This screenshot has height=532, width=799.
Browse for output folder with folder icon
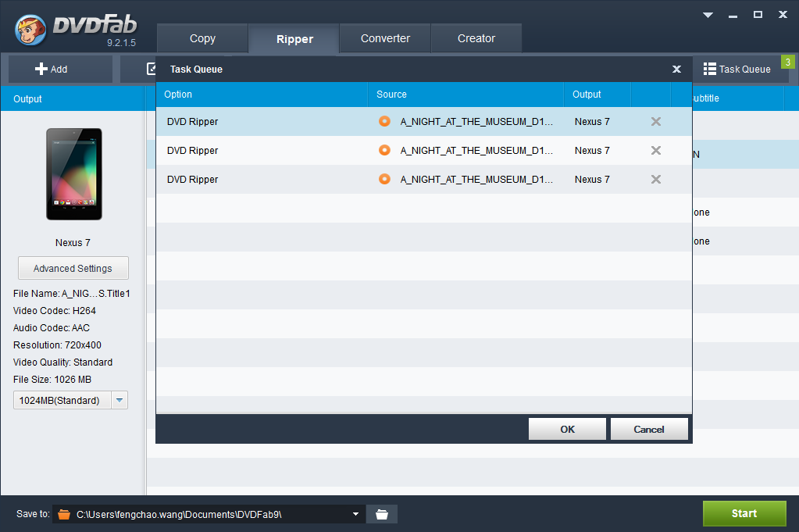pyautogui.click(x=382, y=514)
